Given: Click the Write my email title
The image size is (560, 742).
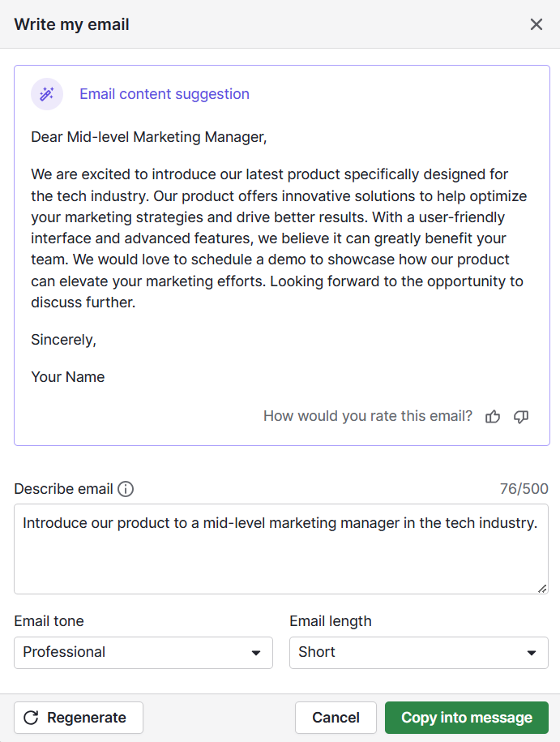Looking at the screenshot, I should tap(72, 24).
